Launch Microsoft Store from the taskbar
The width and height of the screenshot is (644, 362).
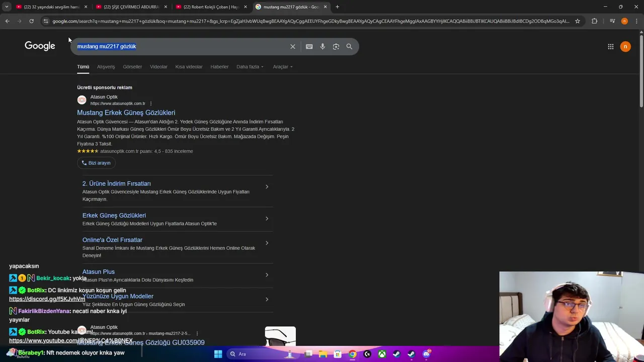click(338, 354)
